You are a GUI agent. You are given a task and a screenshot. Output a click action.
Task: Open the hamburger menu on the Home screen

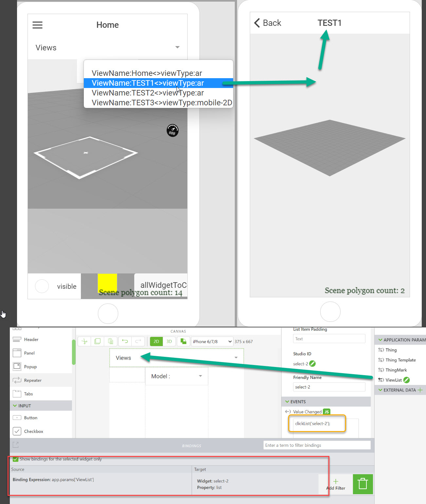coord(37,25)
